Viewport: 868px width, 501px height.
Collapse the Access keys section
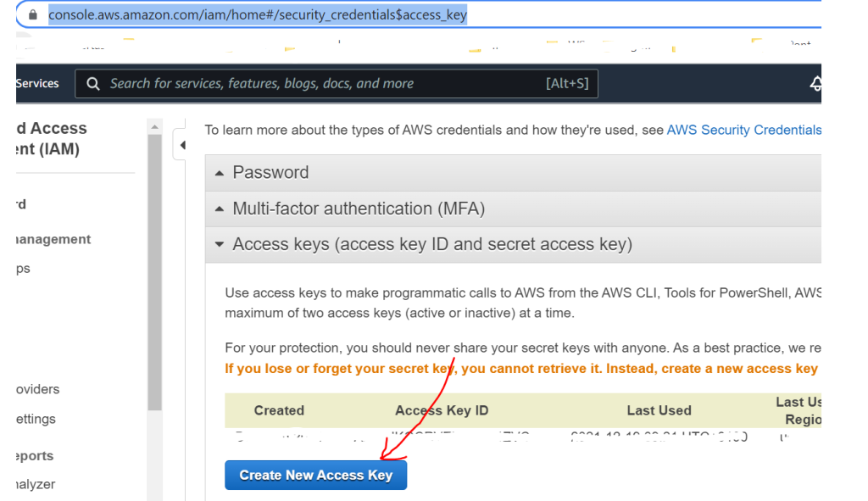point(432,244)
